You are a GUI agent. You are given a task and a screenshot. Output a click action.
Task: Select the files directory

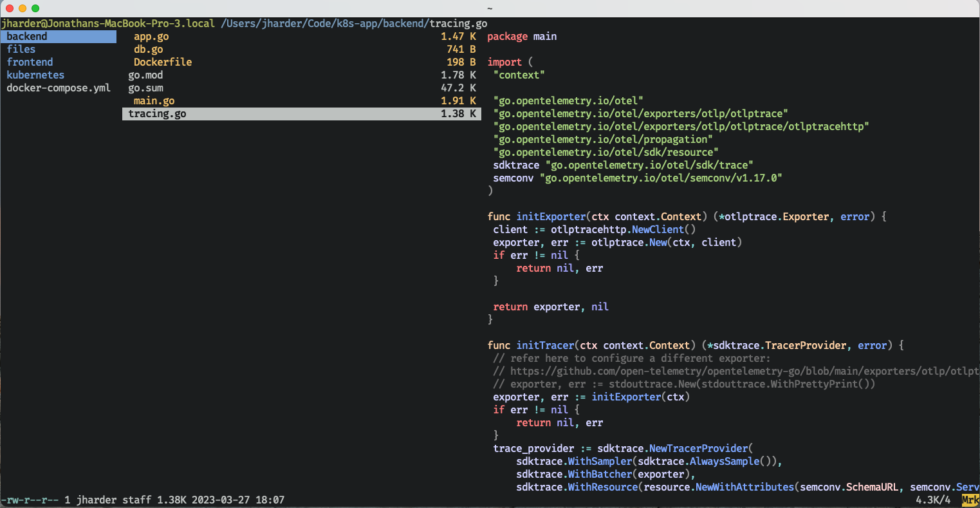[x=21, y=50]
